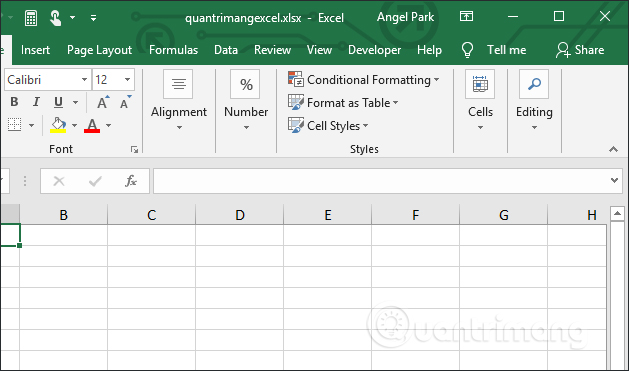Expand underline style options arrow
The image size is (629, 371).
(x=75, y=102)
